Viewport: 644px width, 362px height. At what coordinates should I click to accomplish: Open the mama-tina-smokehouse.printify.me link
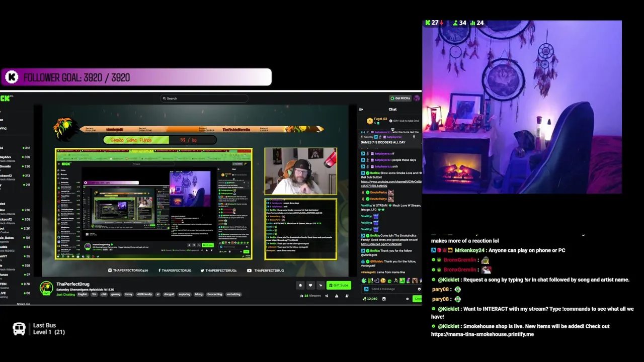(x=482, y=334)
